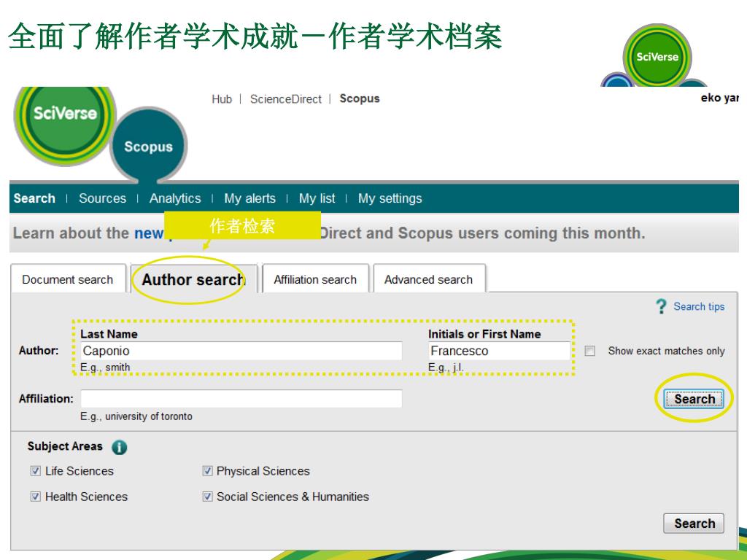Select the Author search tab
The height and width of the screenshot is (560, 747).
point(193,279)
